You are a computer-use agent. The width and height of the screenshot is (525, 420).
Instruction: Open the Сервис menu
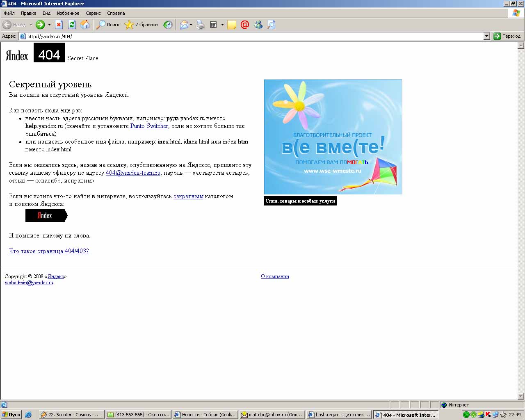[93, 13]
